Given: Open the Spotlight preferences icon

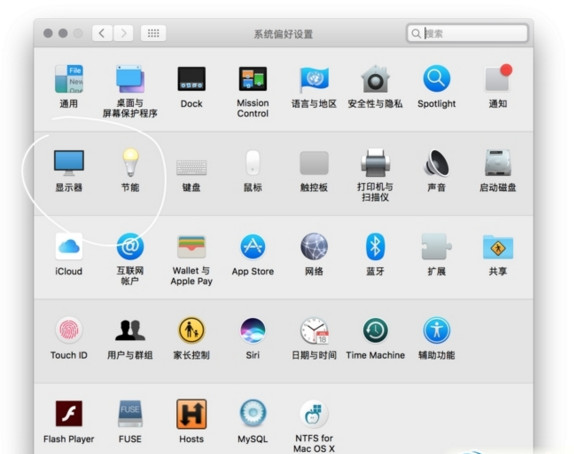Looking at the screenshot, I should coord(436,79).
